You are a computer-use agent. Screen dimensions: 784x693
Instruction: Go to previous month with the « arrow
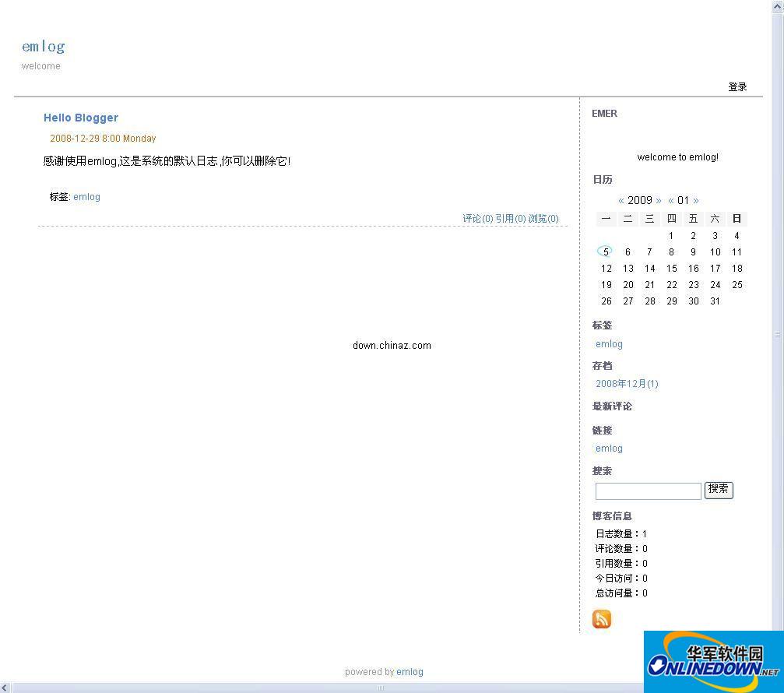click(670, 200)
